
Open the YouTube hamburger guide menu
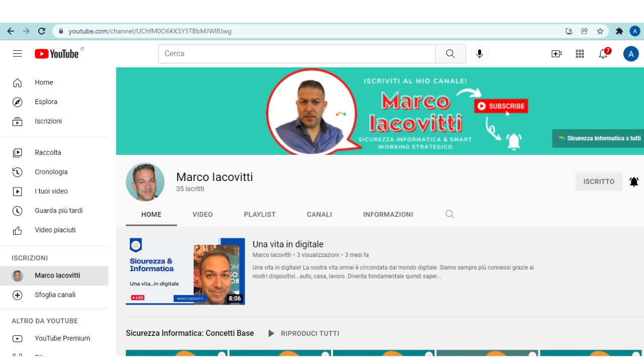(18, 54)
